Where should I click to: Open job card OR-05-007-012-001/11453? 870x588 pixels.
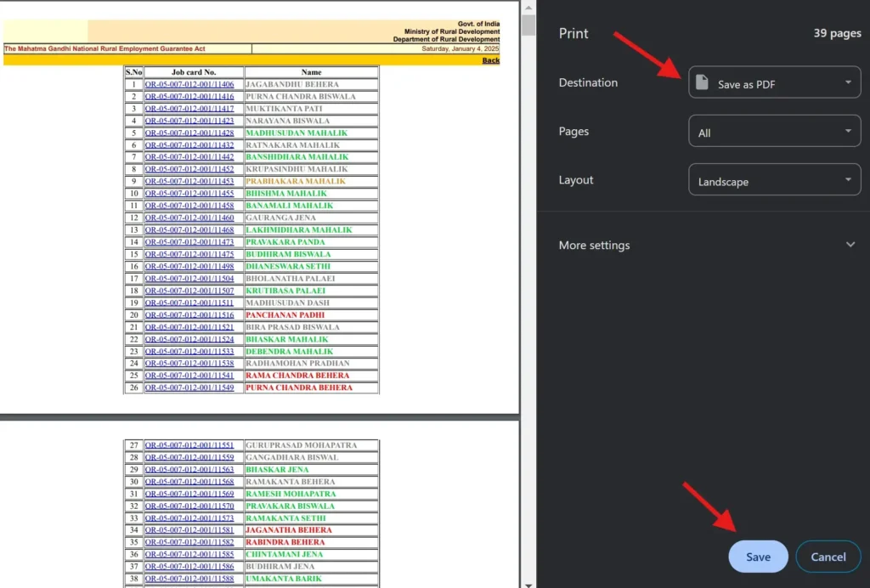[x=189, y=181]
